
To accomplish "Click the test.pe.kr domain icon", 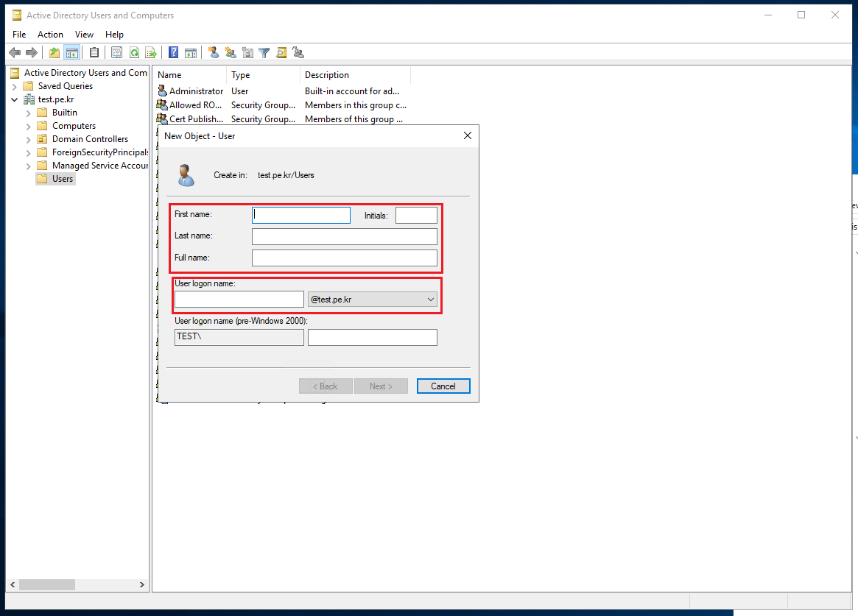I will click(29, 99).
